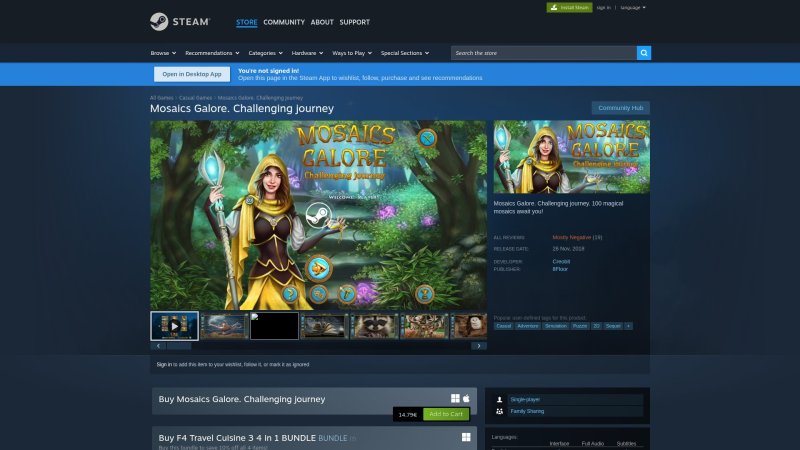Click the Single-player feature icon
Screen dimensions: 800x450
(499, 399)
